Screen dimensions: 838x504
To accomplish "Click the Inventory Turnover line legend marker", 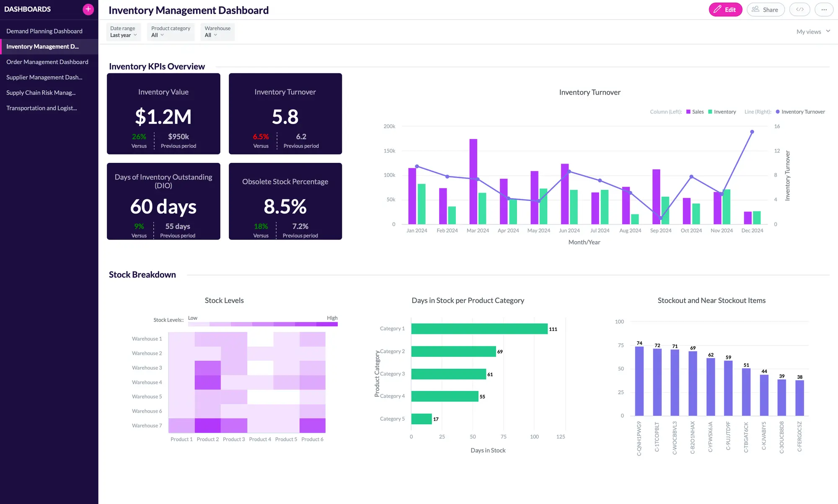I will (778, 112).
